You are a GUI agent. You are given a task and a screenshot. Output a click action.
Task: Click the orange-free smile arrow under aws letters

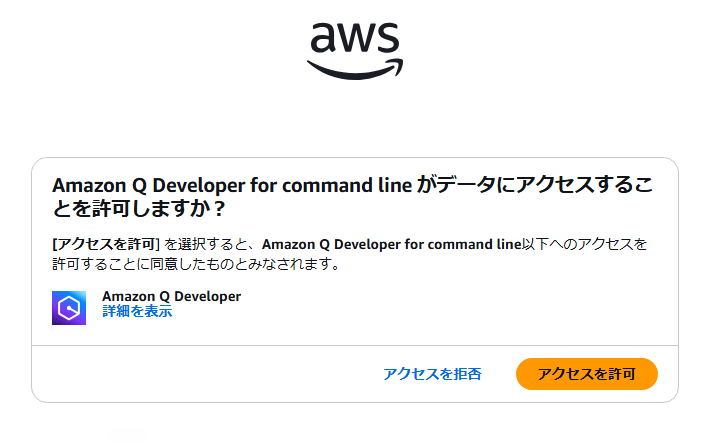pyautogui.click(x=355, y=69)
